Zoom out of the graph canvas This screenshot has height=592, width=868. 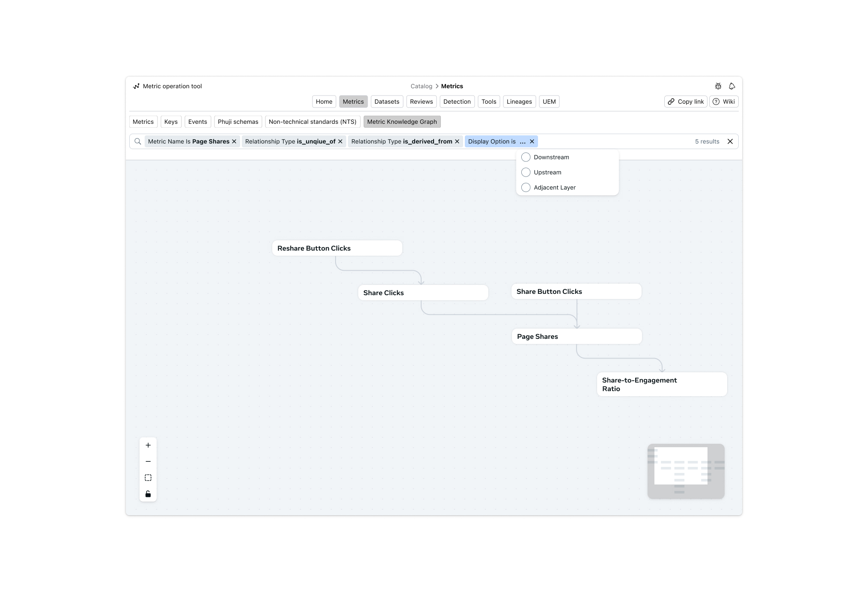(148, 461)
